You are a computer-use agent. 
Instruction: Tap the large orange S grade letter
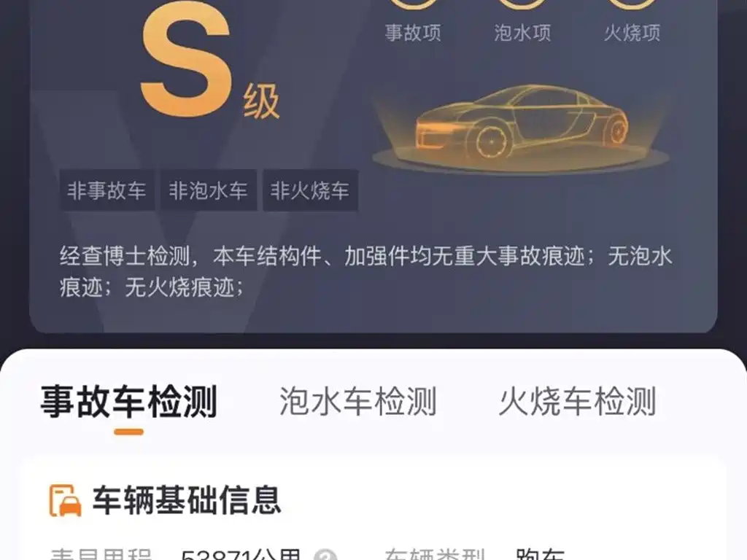tap(186, 60)
